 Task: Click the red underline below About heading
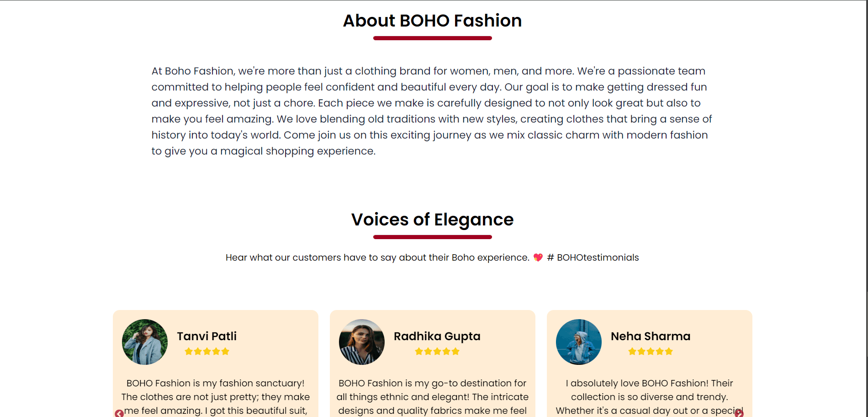[x=433, y=38]
